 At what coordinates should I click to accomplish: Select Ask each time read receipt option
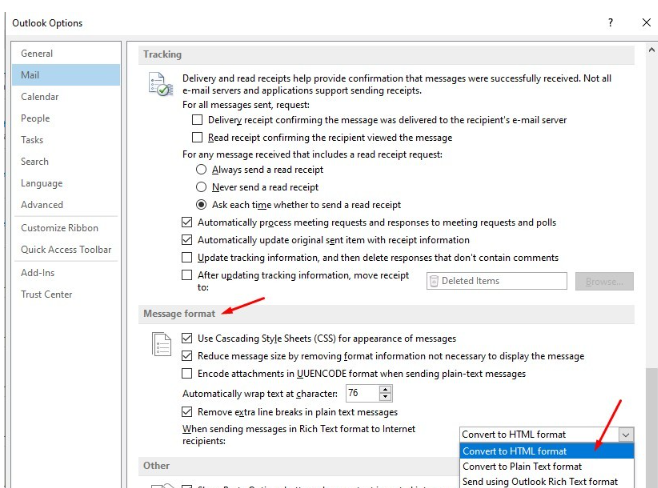(x=201, y=205)
